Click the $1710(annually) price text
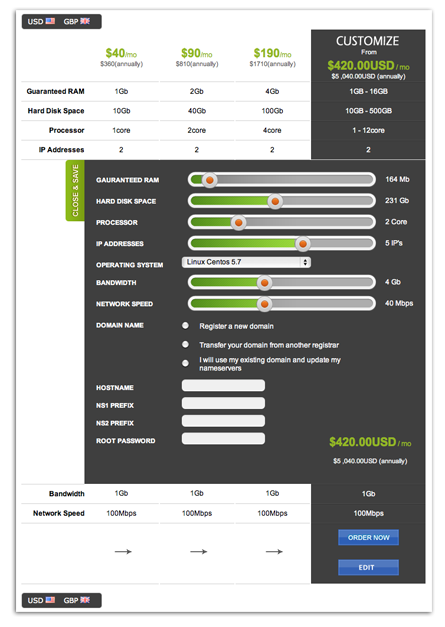This screenshot has height=627, width=445. coord(273,64)
